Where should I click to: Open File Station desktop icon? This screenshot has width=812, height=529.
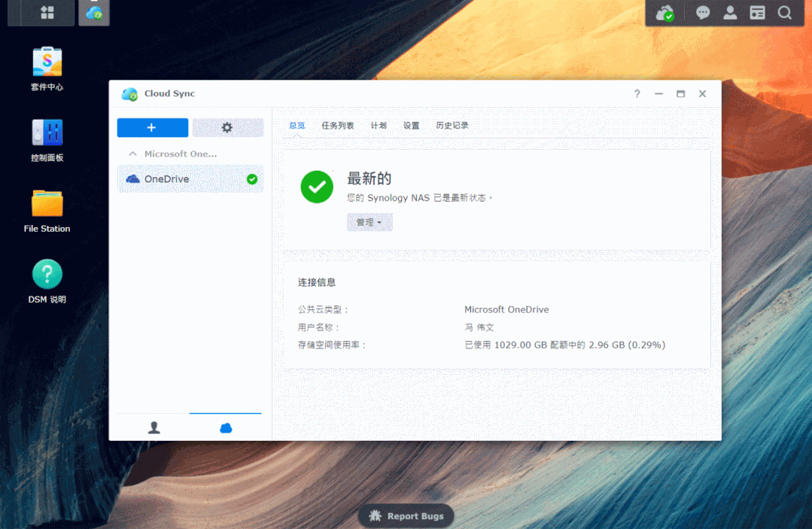[x=47, y=204]
